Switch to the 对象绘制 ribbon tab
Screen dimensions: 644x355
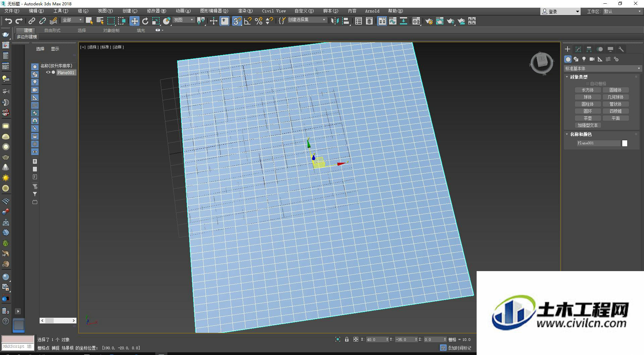pyautogui.click(x=111, y=31)
